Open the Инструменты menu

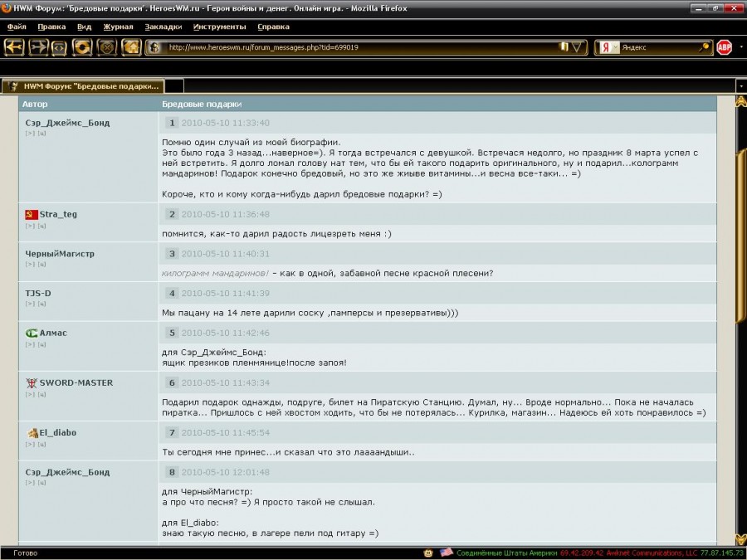click(x=218, y=27)
